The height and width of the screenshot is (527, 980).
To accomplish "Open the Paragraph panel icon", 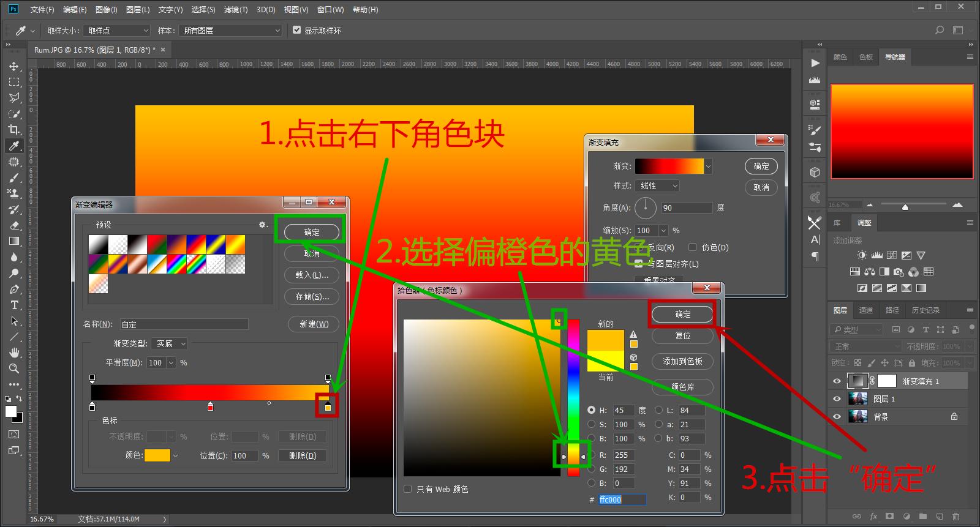I will 815,256.
